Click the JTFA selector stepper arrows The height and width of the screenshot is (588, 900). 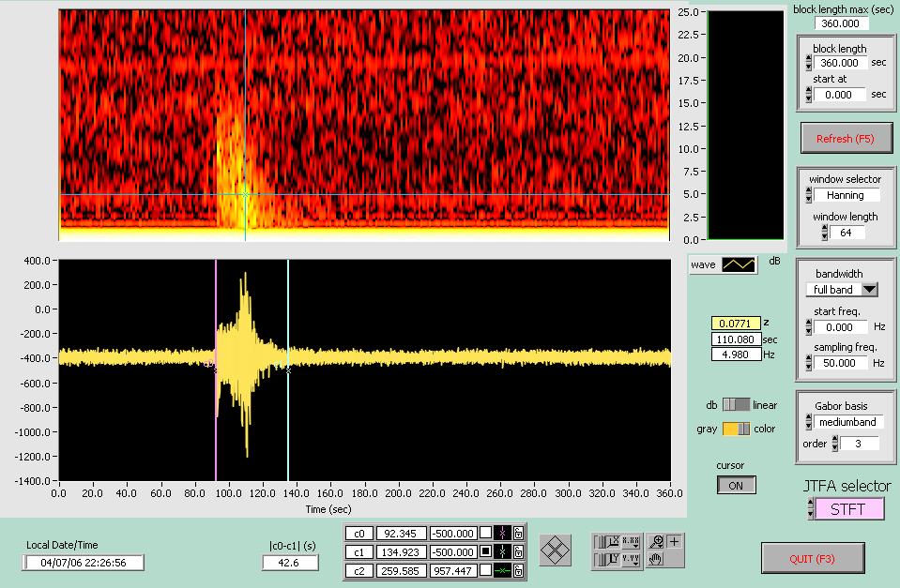click(x=811, y=509)
